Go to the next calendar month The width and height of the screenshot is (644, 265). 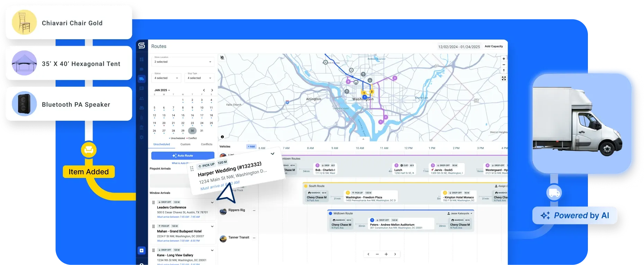tap(212, 90)
